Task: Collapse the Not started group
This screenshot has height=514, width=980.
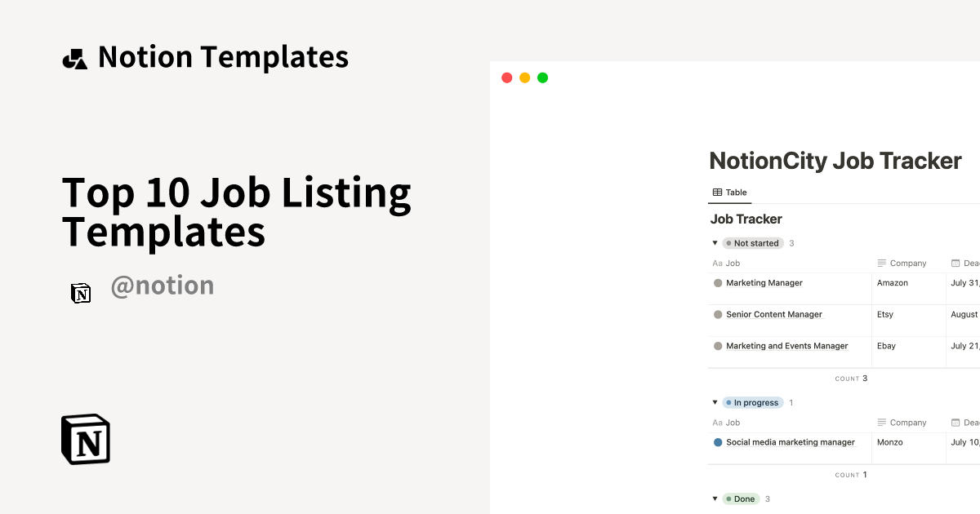Action: (715, 242)
